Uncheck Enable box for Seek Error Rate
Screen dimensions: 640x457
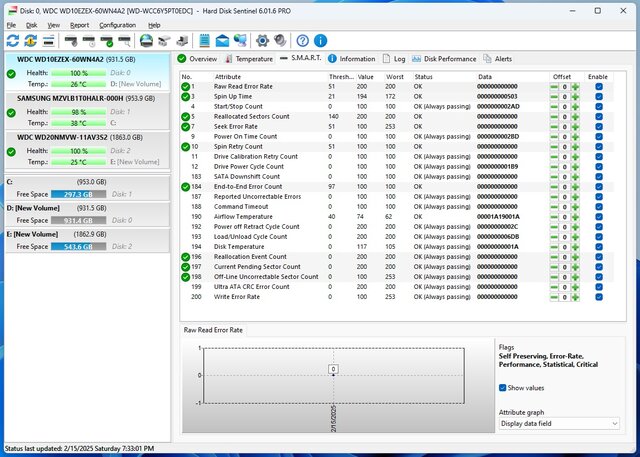599,126
